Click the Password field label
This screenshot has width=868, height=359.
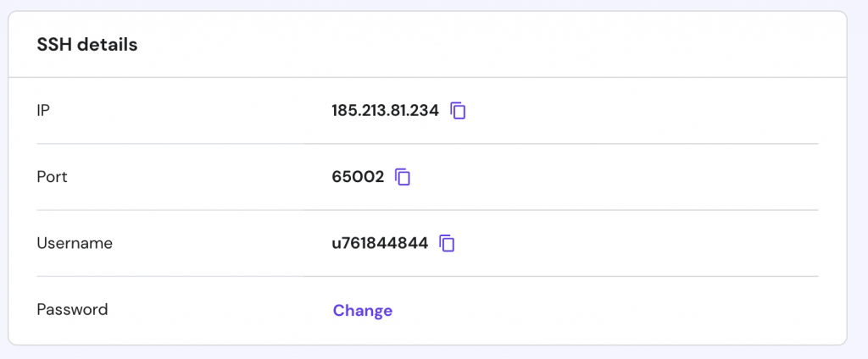click(72, 310)
